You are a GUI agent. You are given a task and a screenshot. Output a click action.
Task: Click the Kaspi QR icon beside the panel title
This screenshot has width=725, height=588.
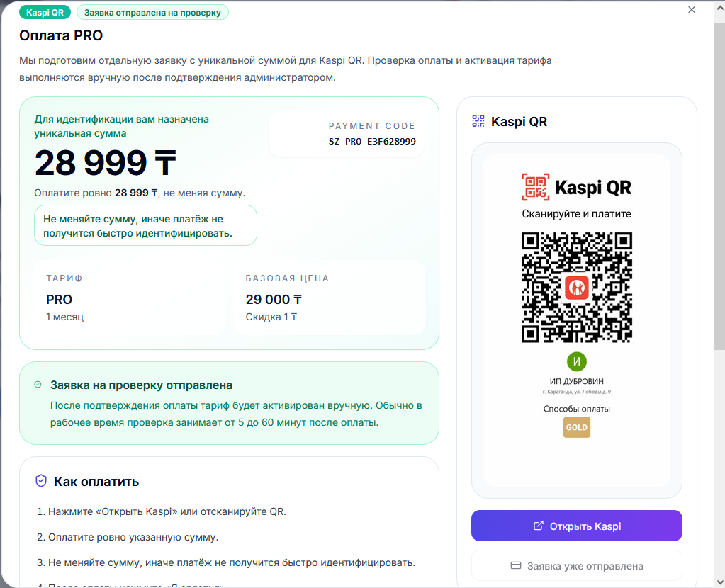point(478,121)
